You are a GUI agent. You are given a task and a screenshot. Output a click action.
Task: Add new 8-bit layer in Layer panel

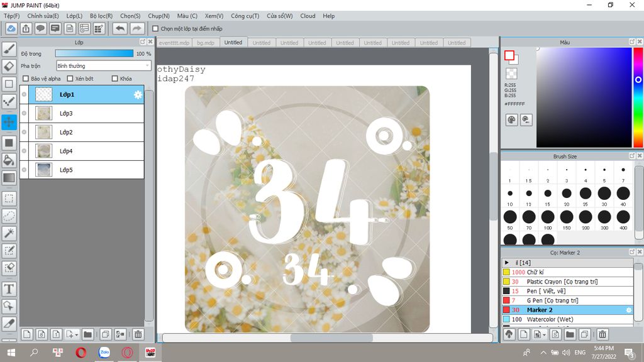click(42, 334)
